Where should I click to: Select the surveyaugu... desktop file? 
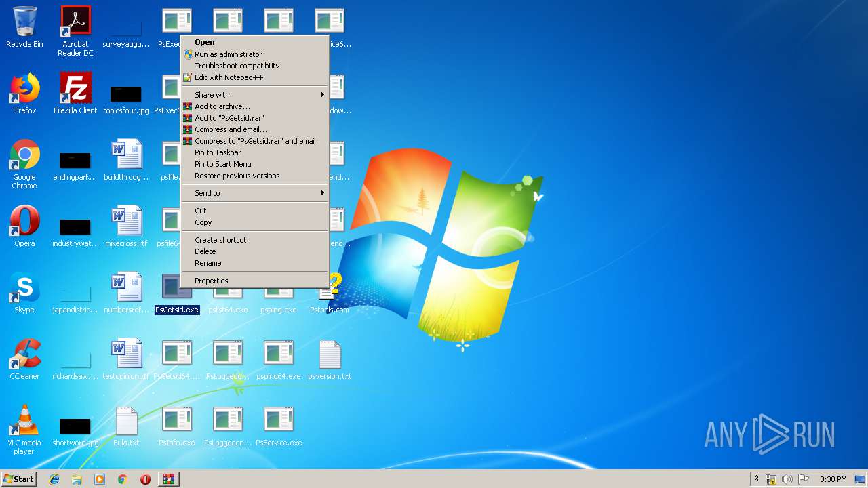[x=126, y=31]
